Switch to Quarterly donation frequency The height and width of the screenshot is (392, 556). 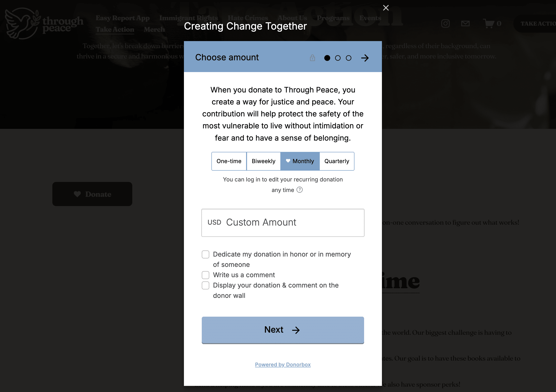click(x=337, y=161)
